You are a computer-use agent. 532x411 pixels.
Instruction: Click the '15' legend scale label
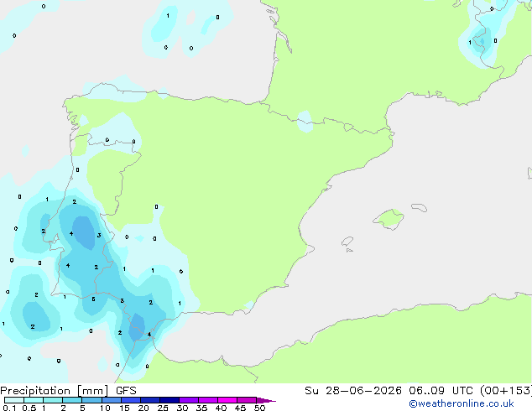[124, 408]
